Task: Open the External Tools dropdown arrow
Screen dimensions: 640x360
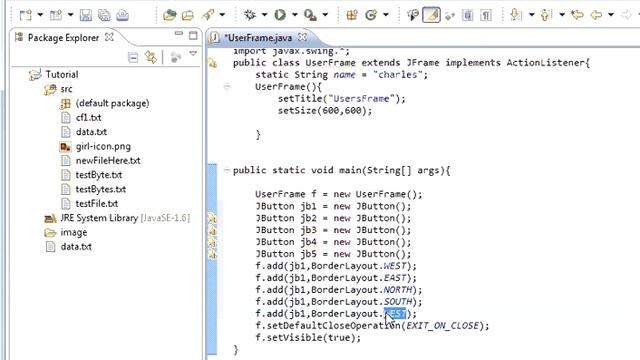Action: click(x=325, y=15)
